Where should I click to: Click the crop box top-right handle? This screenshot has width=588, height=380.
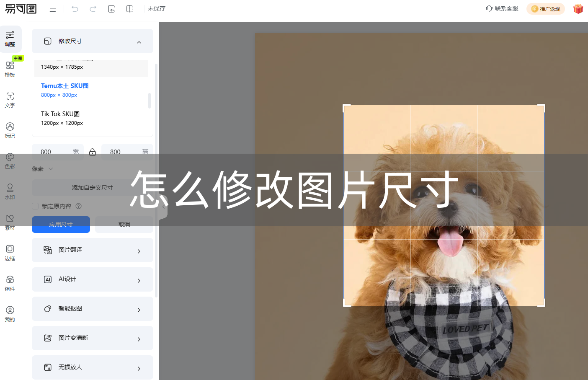(541, 108)
